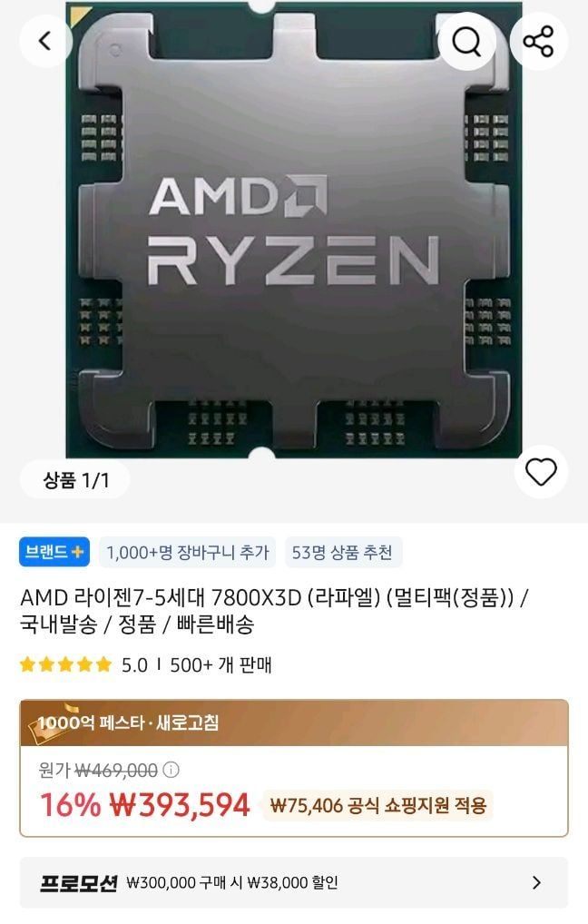Open the 1000억 페스타 새로고침 banner

point(294,722)
